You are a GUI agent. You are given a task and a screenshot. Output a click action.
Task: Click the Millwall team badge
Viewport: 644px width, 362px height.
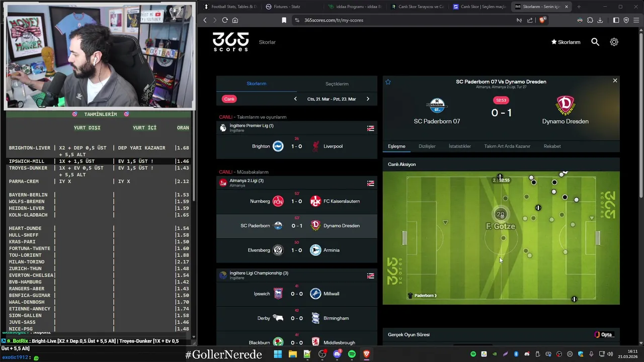(315, 294)
